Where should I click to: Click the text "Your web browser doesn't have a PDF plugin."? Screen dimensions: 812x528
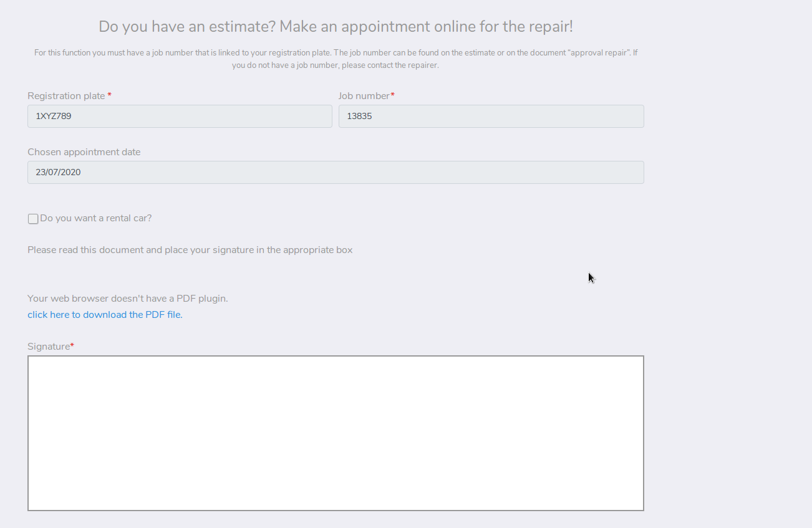pyautogui.click(x=128, y=299)
